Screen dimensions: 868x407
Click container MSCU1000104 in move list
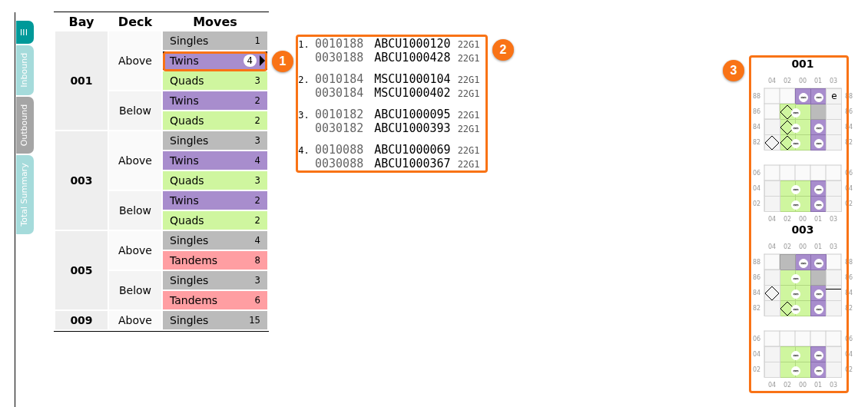point(412,79)
